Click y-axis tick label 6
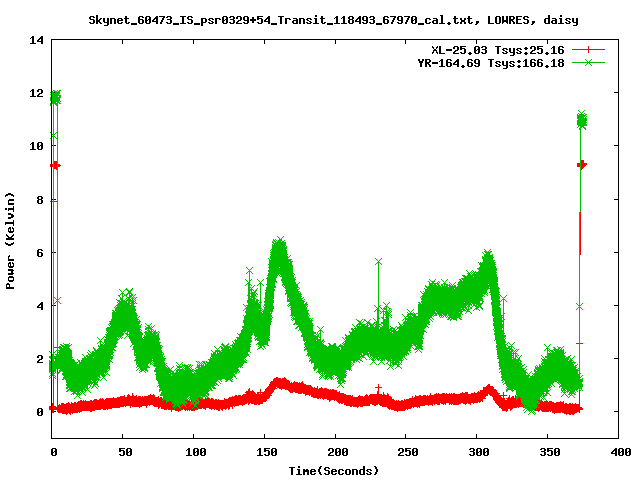This screenshot has height=480, width=640. (x=40, y=253)
